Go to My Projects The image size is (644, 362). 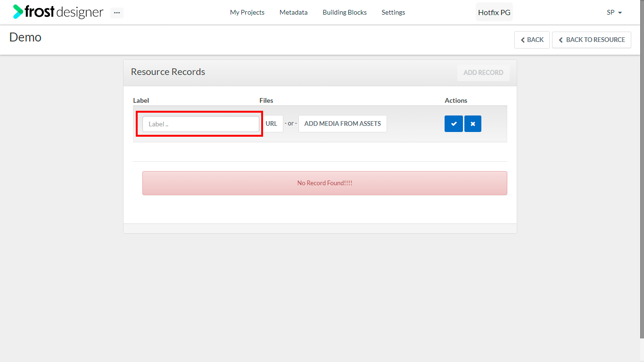pos(247,12)
